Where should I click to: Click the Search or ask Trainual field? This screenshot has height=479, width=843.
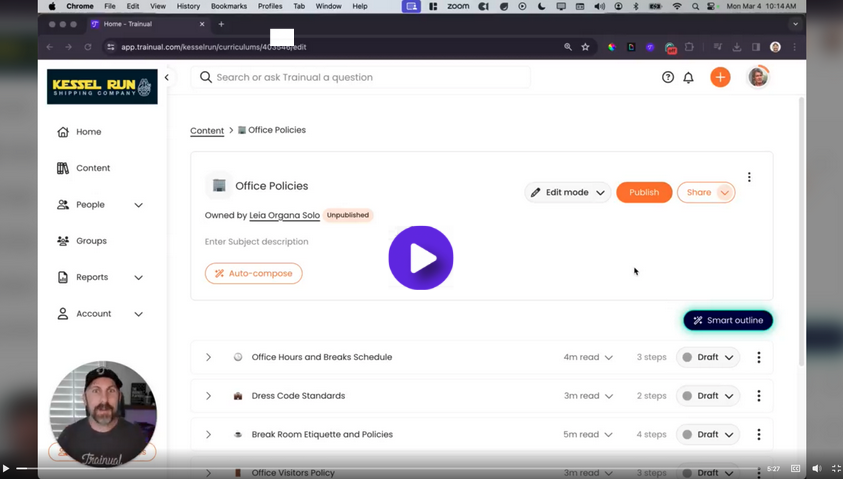360,77
